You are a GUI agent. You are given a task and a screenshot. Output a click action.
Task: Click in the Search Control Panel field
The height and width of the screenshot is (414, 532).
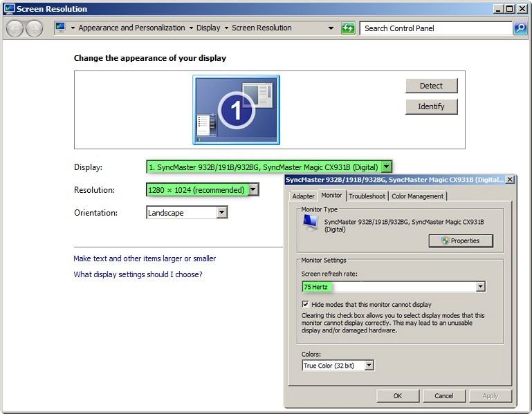coord(436,28)
